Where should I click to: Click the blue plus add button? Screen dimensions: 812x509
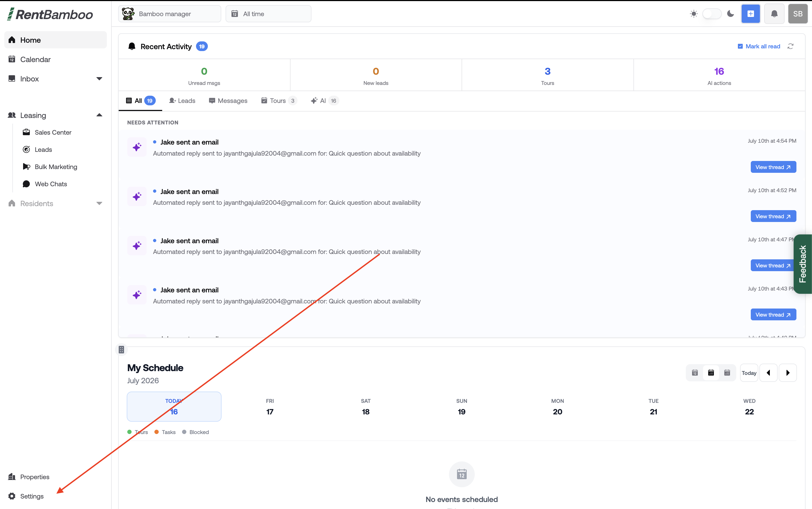tap(751, 14)
